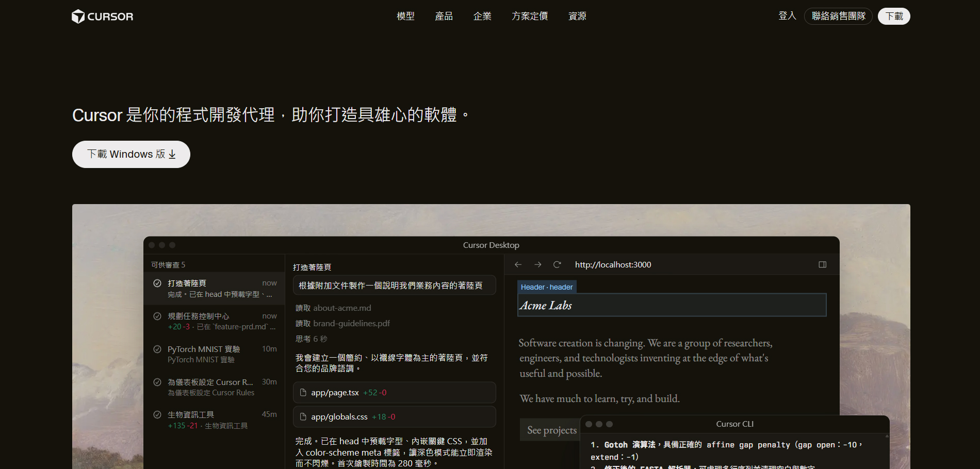
Task: Click the 可供審查 5 sidebar heading
Action: (x=168, y=265)
